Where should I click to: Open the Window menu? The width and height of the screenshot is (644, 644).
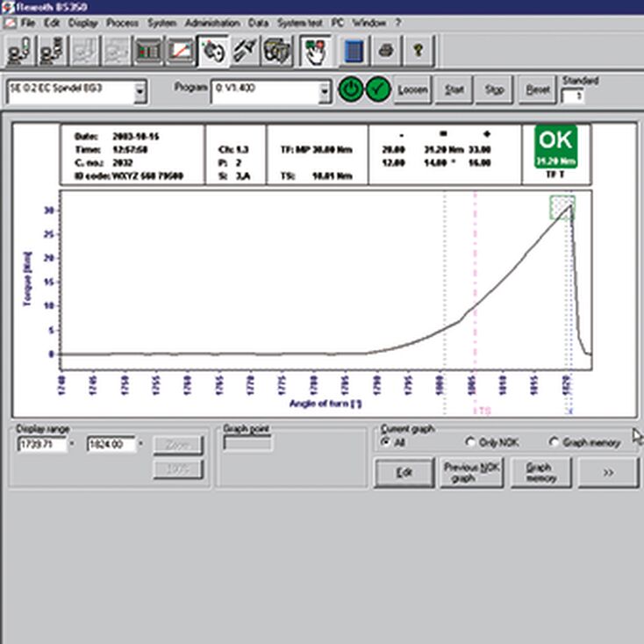pyautogui.click(x=369, y=23)
